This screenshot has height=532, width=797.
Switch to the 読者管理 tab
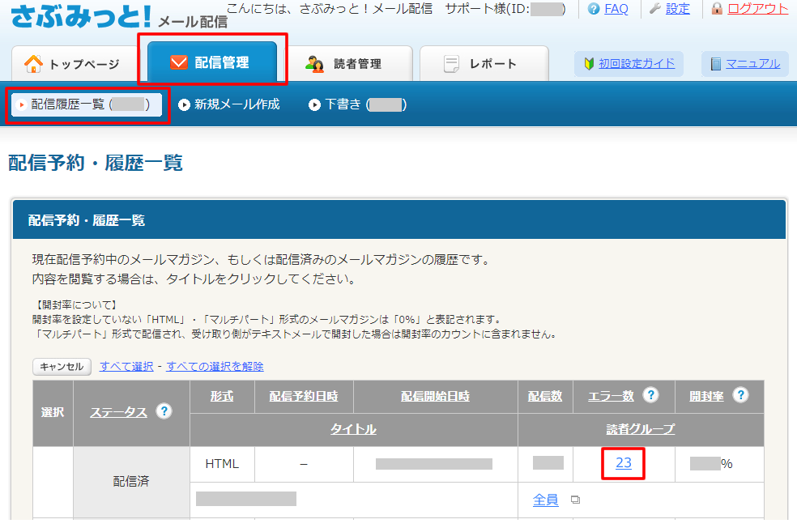[x=351, y=63]
